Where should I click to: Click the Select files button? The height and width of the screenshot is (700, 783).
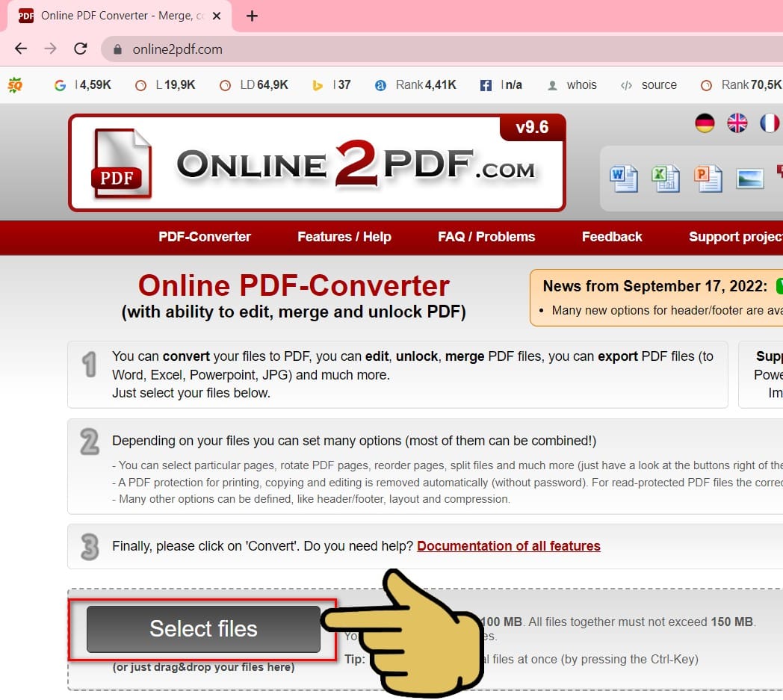click(203, 629)
